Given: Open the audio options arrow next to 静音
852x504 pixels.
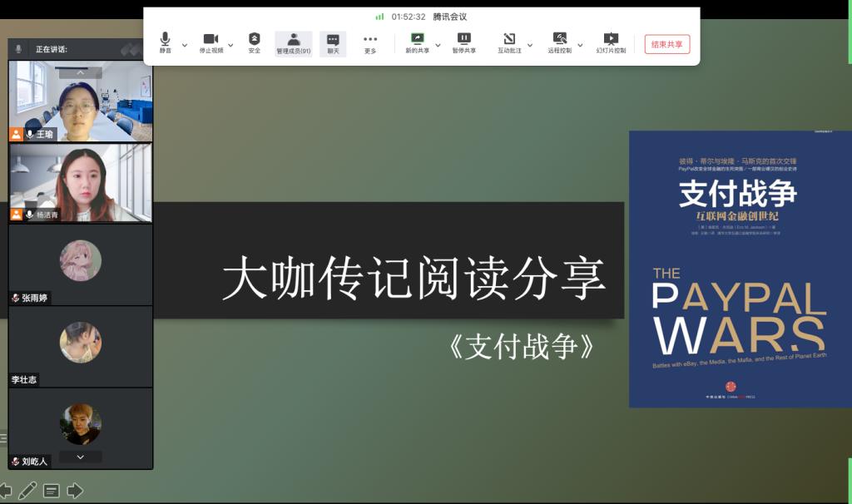Looking at the screenshot, I should (185, 45).
